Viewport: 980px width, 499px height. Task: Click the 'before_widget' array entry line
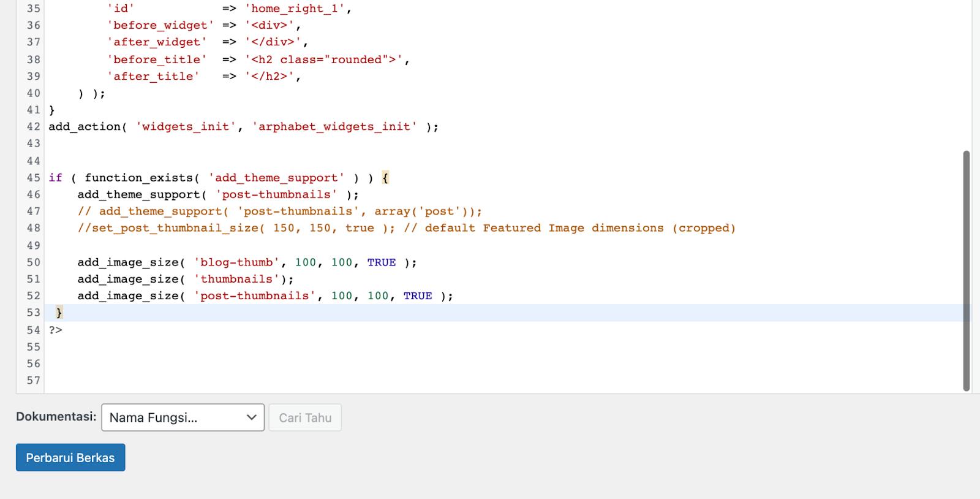204,25
